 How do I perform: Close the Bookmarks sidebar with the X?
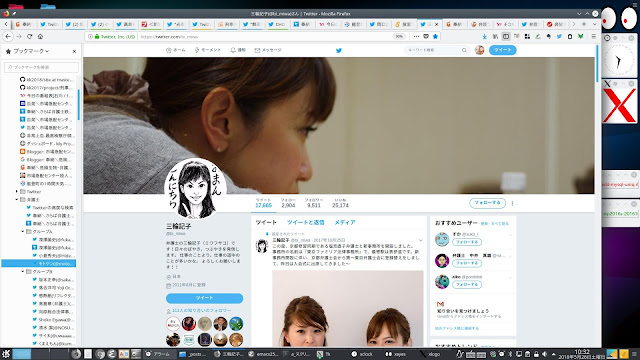coord(74,51)
